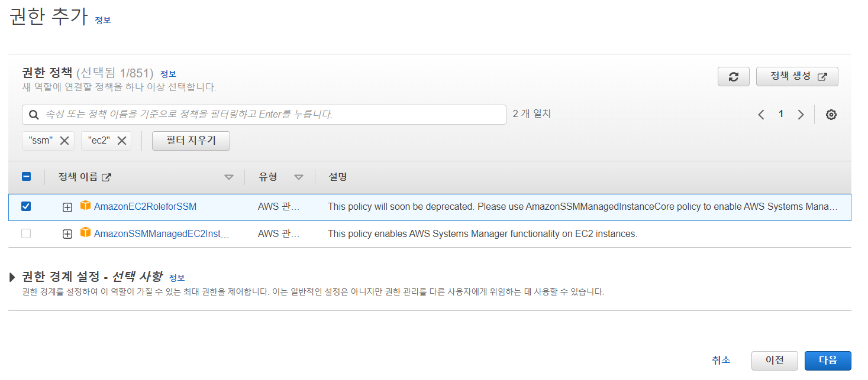Click external link icon beside 정책 이름 header
The image size is (868, 380).
107,177
